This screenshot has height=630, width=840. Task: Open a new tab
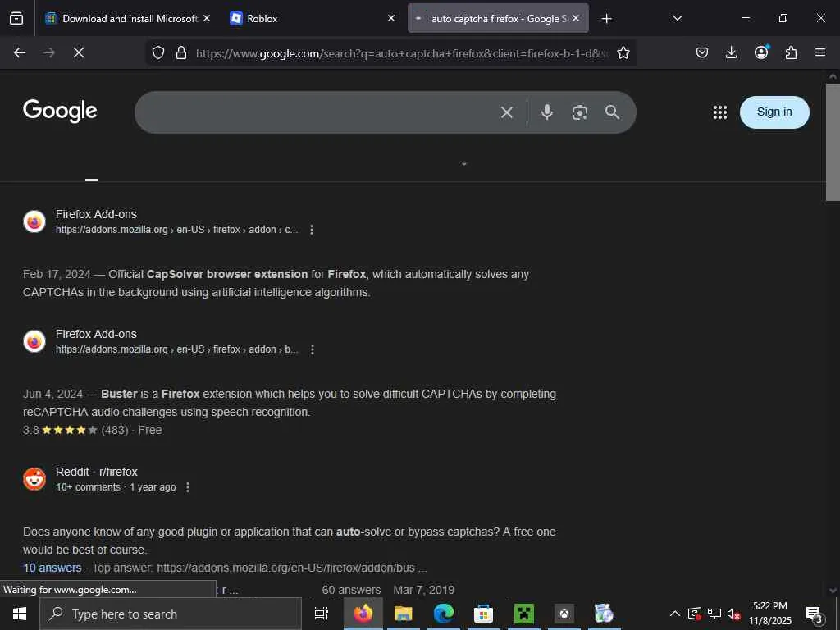[606, 19]
